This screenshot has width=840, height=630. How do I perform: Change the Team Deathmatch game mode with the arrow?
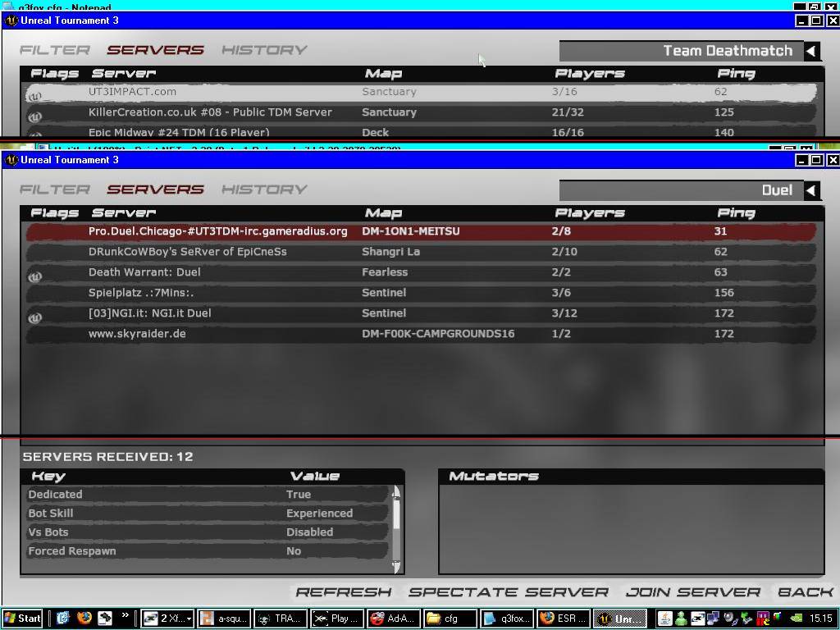(x=811, y=51)
